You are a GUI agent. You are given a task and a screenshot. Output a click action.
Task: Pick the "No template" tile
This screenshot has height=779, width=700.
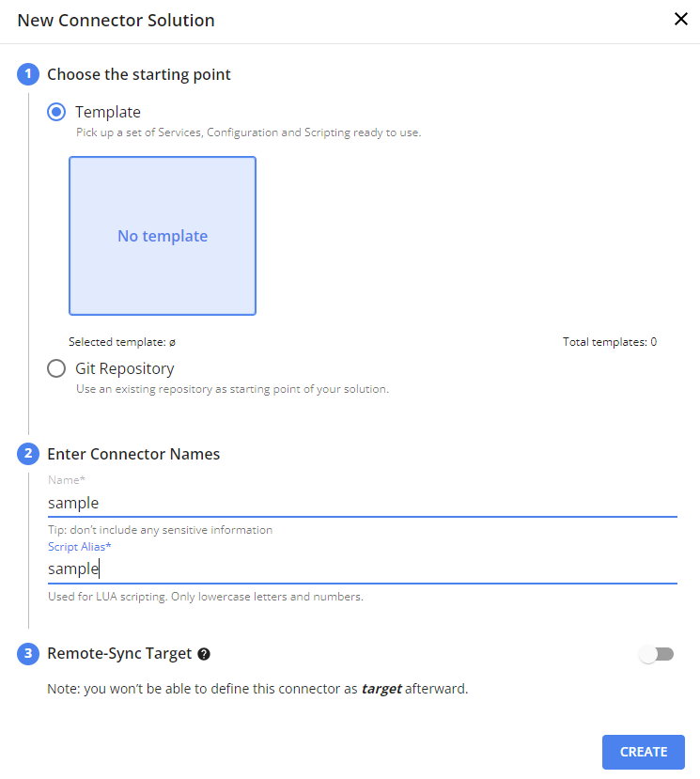coord(163,236)
